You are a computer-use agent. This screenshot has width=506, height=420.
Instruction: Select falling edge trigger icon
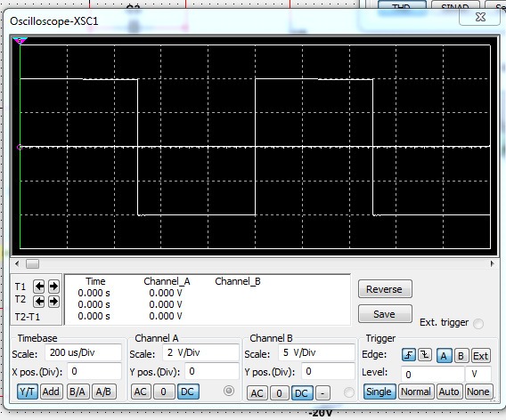(425, 356)
